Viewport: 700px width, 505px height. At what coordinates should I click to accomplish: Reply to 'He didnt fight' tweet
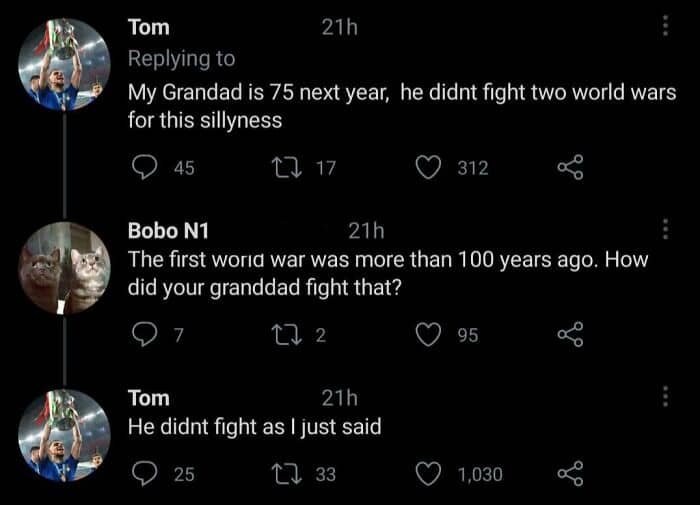point(146,474)
